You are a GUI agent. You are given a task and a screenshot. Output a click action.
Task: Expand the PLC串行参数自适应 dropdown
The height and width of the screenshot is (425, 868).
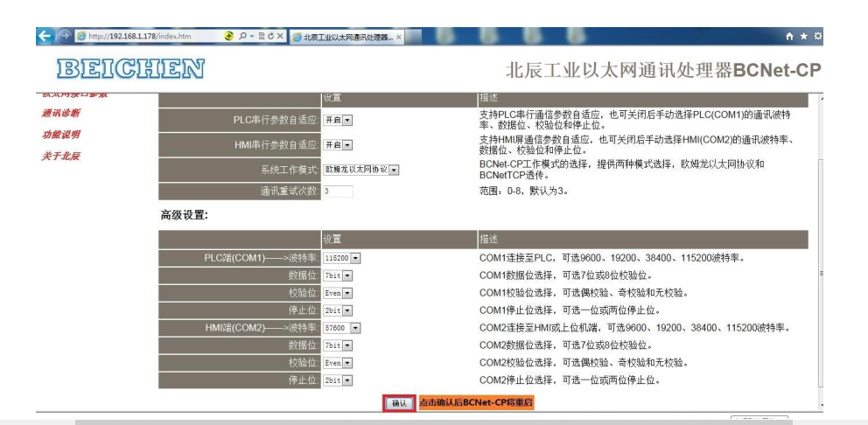(x=347, y=120)
